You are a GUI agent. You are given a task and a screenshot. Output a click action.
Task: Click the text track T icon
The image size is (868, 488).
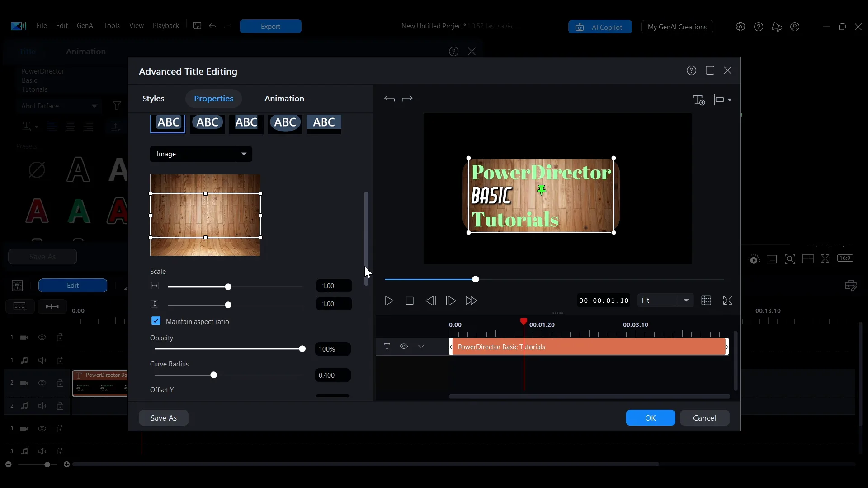pos(387,346)
